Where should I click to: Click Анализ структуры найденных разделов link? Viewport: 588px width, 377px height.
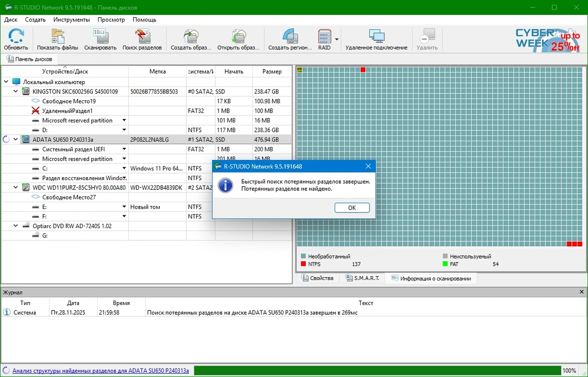click(x=100, y=371)
